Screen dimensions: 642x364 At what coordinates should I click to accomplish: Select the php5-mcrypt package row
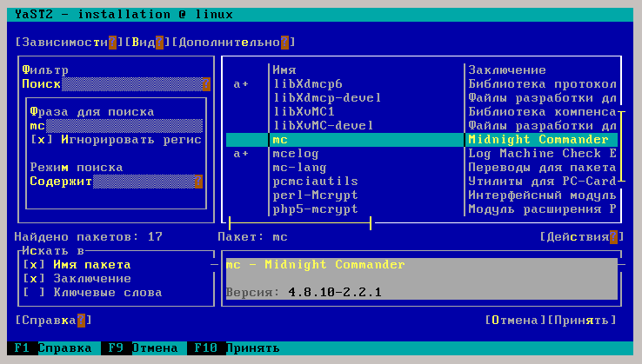pyautogui.click(x=422, y=209)
